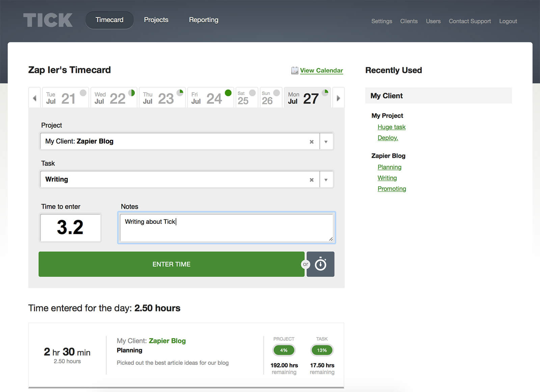Click the Fri Jul 24 full pie indicator
Viewport: 540px width, 392px height.
pyautogui.click(x=228, y=93)
